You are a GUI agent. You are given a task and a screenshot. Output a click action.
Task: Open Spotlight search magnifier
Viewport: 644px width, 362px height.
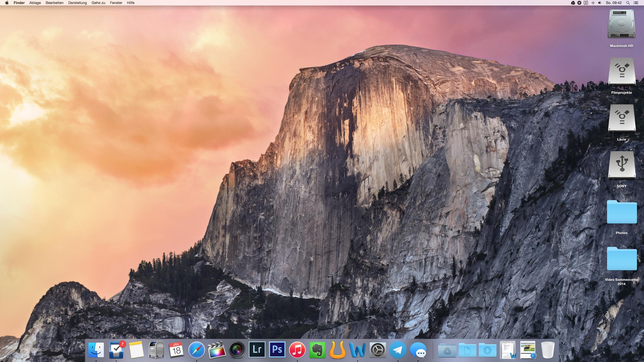pos(628,3)
